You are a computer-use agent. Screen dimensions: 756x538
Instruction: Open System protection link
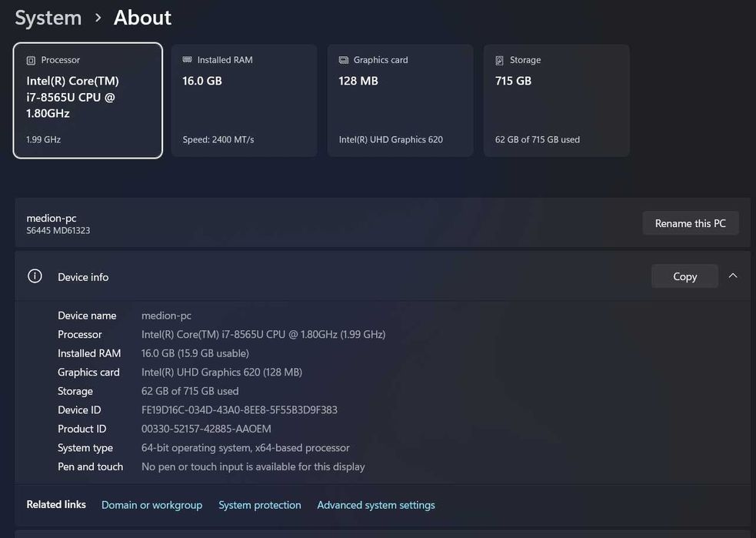[260, 505]
